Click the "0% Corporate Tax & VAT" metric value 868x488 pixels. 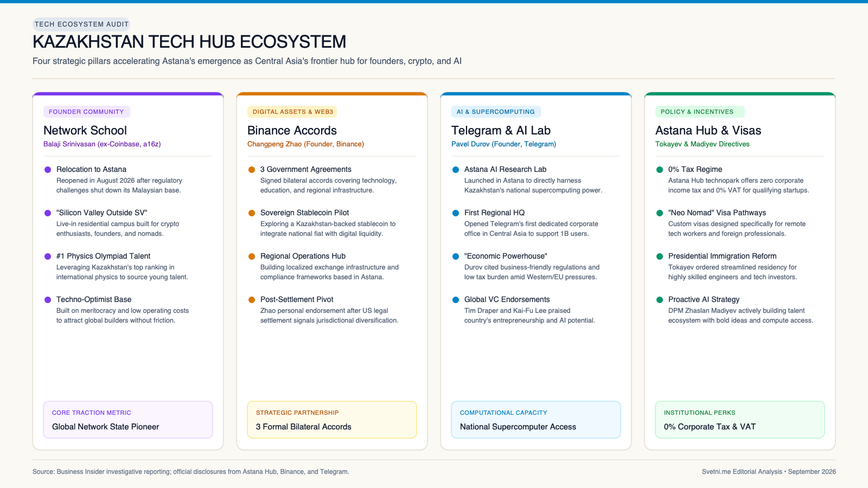(710, 427)
